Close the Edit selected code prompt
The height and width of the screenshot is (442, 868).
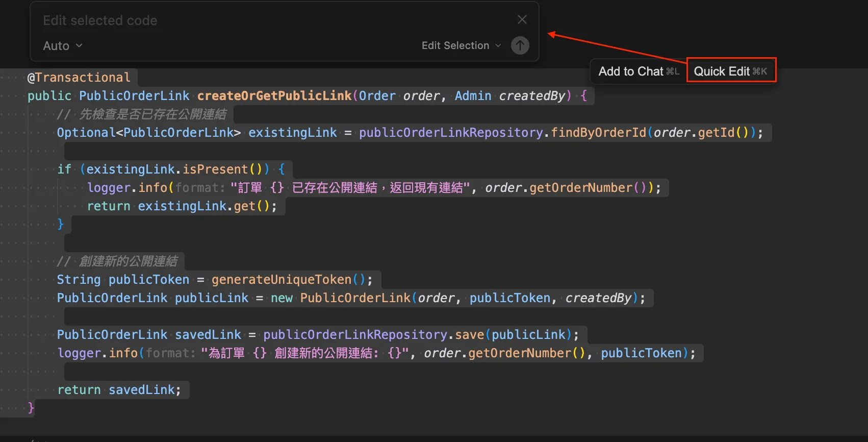click(x=522, y=19)
